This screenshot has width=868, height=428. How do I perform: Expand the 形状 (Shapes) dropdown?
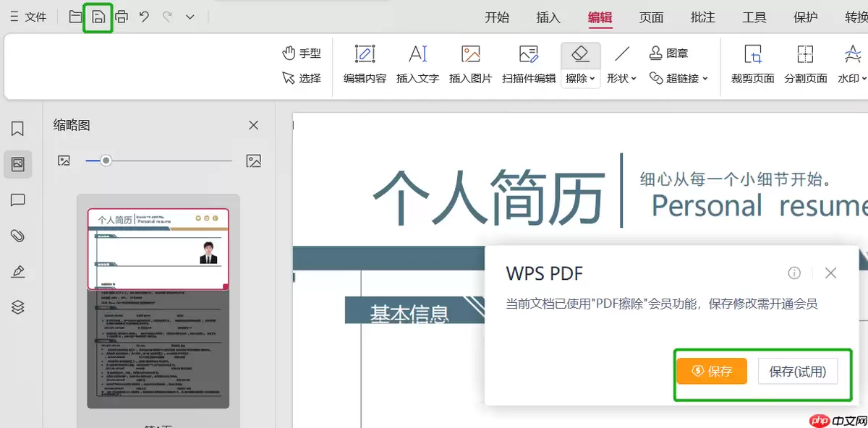(x=635, y=79)
